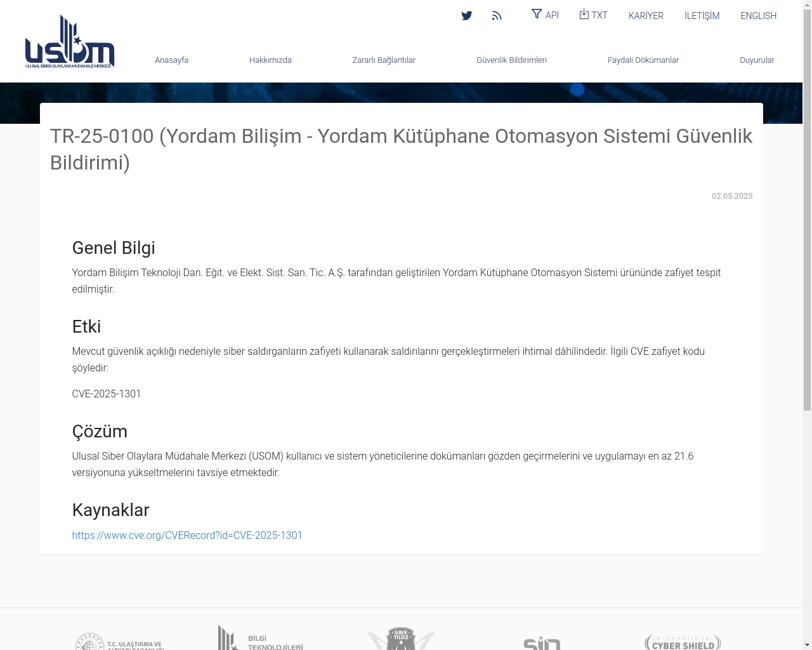Open the Twitter bird icon

pos(467,16)
